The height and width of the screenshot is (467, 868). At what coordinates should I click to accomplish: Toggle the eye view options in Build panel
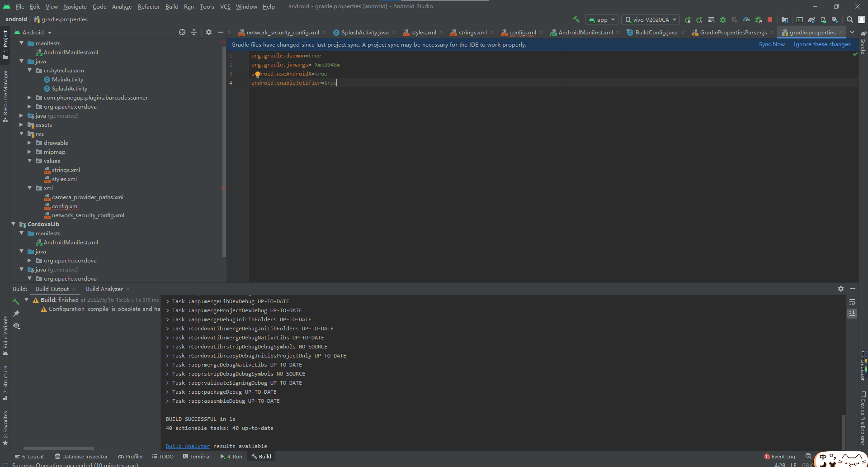point(17,326)
